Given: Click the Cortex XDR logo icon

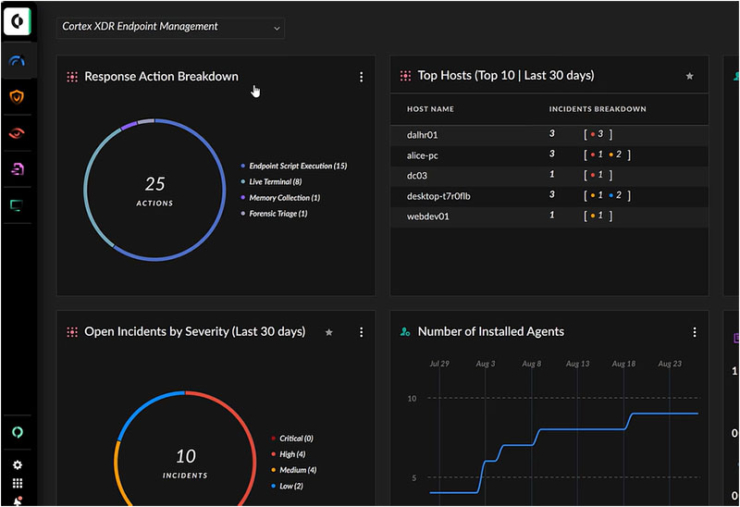Looking at the screenshot, I should pos(18,20).
